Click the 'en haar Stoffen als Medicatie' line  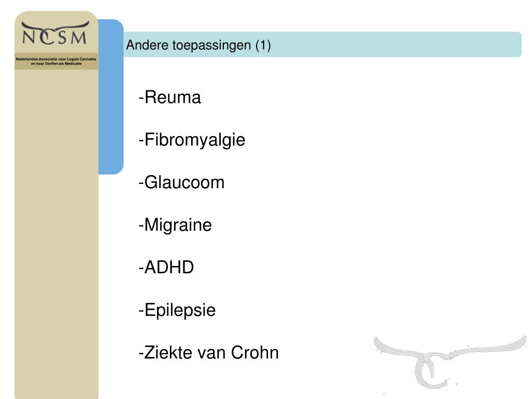click(x=56, y=64)
